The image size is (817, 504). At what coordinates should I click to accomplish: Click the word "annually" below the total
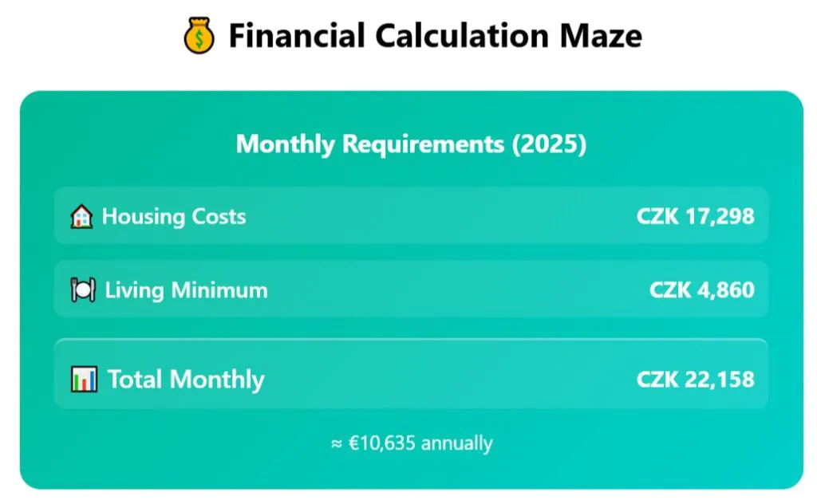pos(456,443)
